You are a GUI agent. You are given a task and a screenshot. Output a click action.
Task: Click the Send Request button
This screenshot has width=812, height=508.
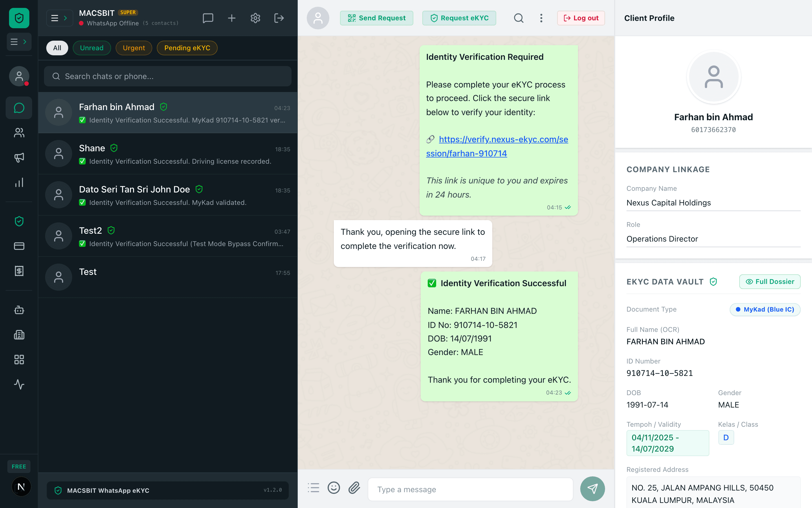point(376,18)
